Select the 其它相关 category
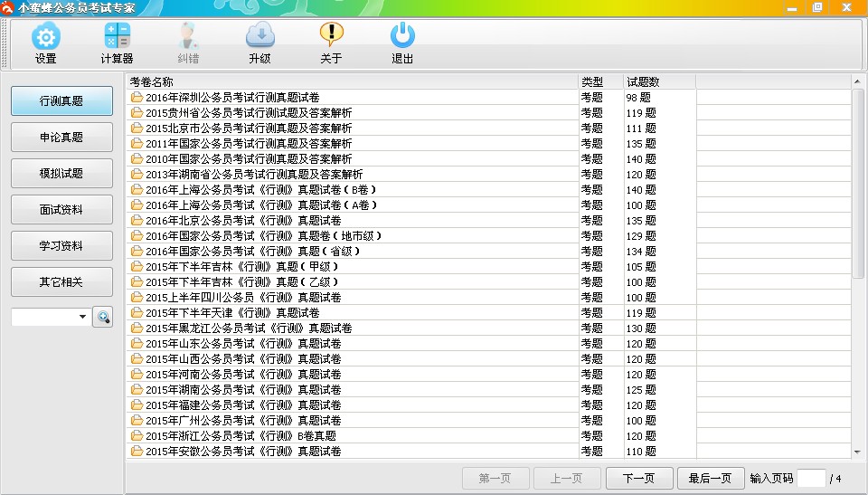Viewport: 868px width, 495px height. click(61, 282)
